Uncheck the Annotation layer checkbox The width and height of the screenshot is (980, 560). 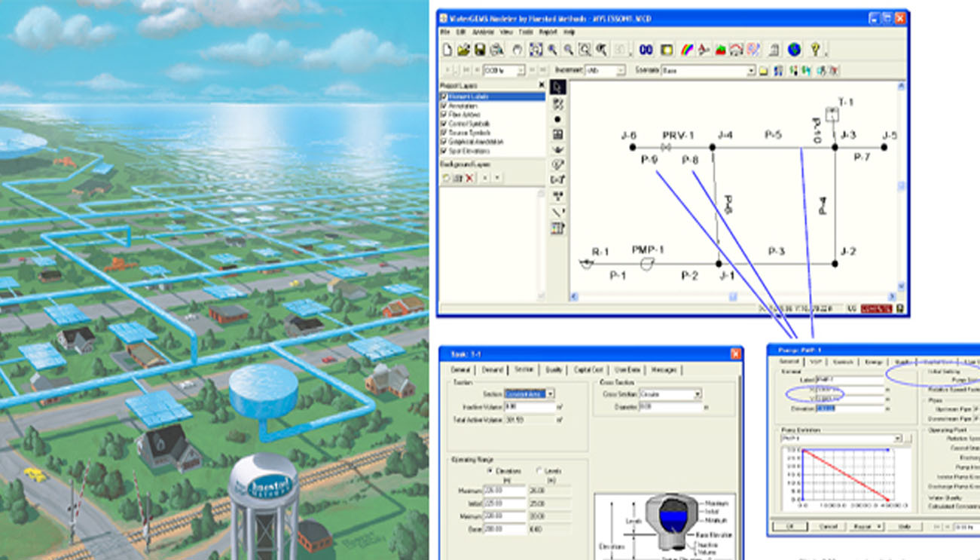[444, 106]
